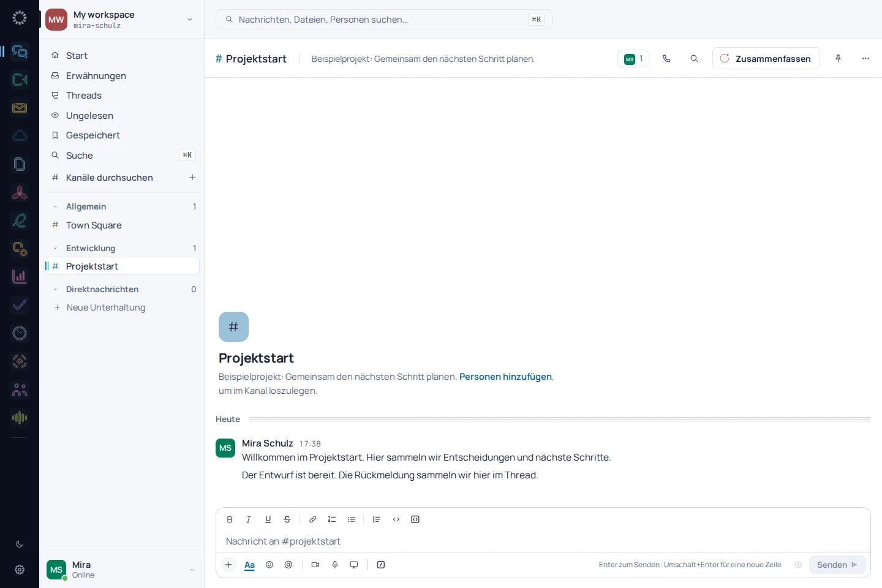This screenshot has height=588, width=882.
Task: Open Ungelesen in sidebar
Action: coord(123,116)
